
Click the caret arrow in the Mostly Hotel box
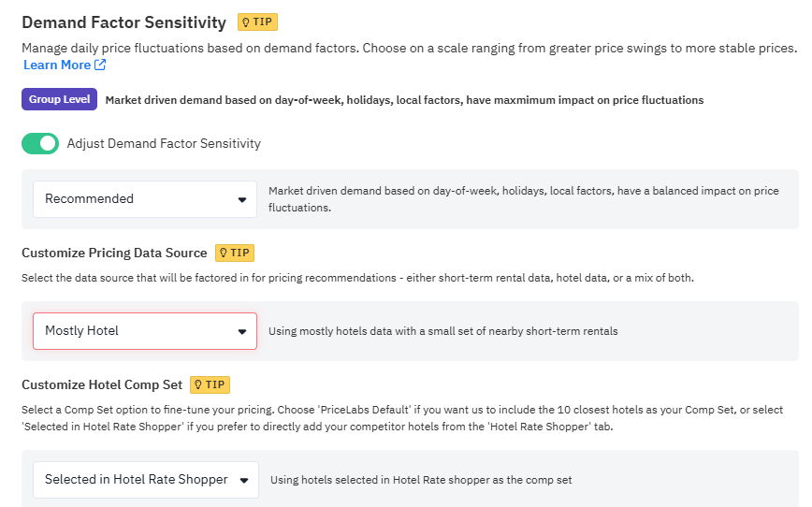point(242,331)
